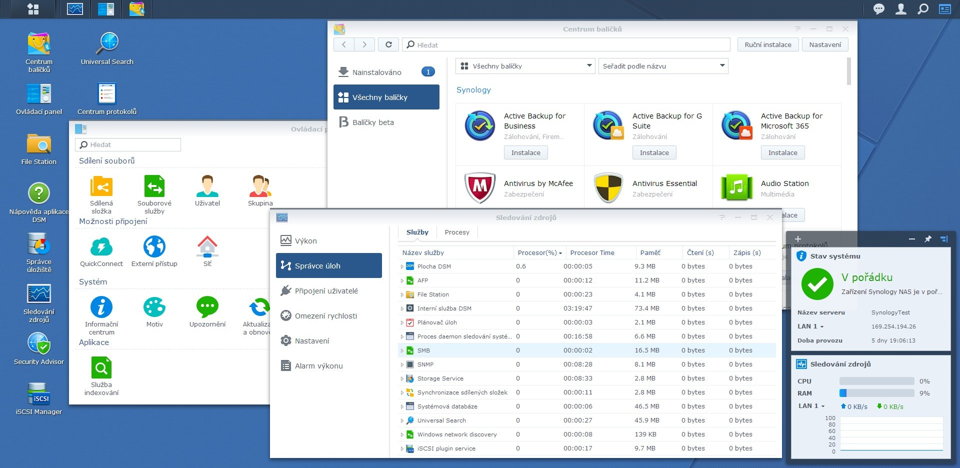Install Active Backup for Business
This screenshot has height=468, width=960.
pos(525,153)
